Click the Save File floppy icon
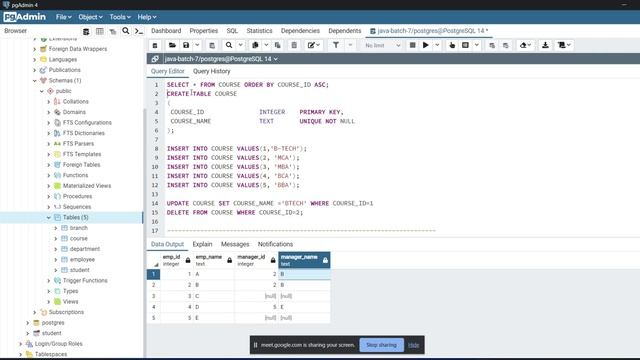Image resolution: width=640 pixels, height=360 pixels. [186, 45]
